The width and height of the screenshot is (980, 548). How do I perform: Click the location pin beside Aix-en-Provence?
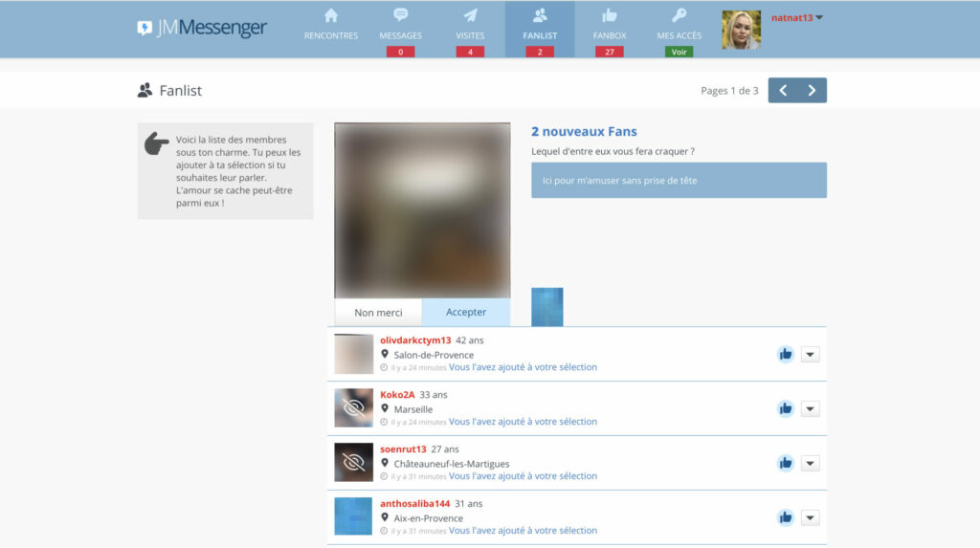(385, 517)
